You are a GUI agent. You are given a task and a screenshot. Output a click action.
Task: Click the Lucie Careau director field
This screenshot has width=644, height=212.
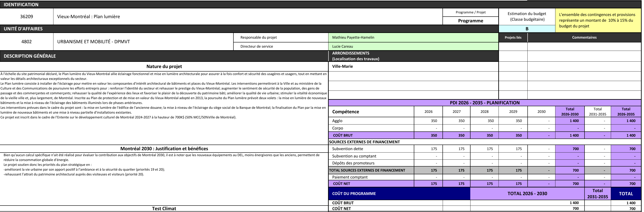(x=413, y=46)
